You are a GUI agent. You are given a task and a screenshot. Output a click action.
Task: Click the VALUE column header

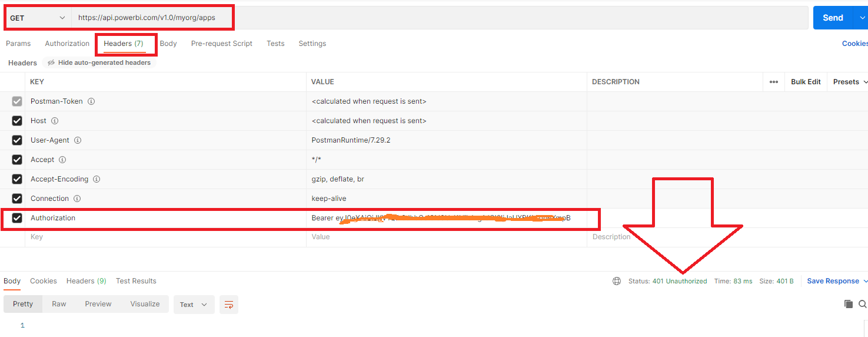[322, 82]
